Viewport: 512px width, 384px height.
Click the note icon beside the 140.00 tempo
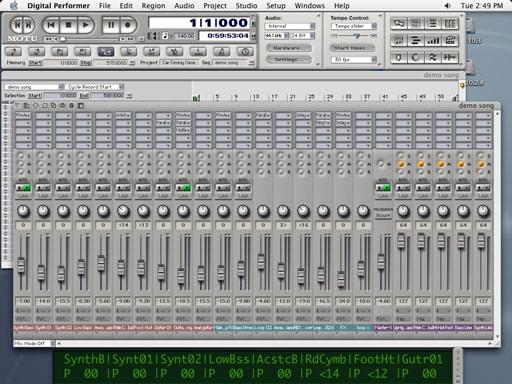(165, 36)
